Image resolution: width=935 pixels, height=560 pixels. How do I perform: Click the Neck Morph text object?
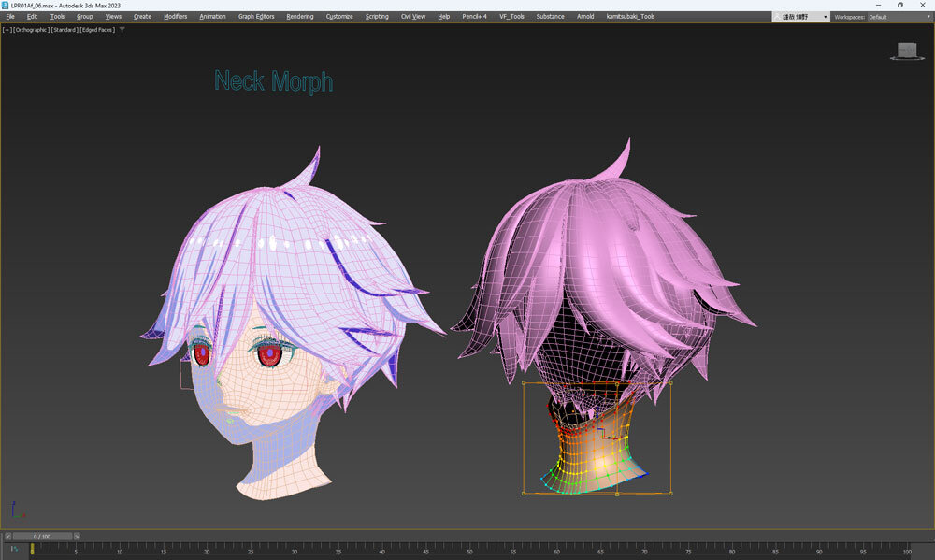[x=273, y=81]
